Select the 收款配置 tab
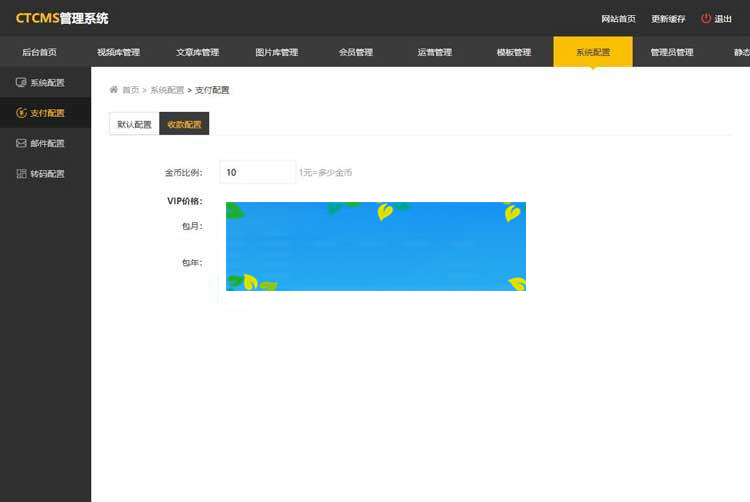This screenshot has height=502, width=750. tap(184, 124)
